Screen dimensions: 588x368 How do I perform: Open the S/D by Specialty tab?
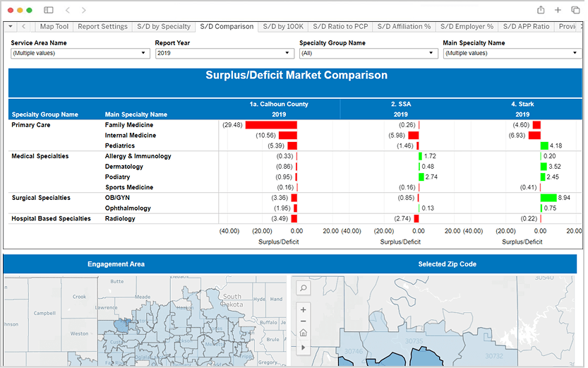point(164,27)
